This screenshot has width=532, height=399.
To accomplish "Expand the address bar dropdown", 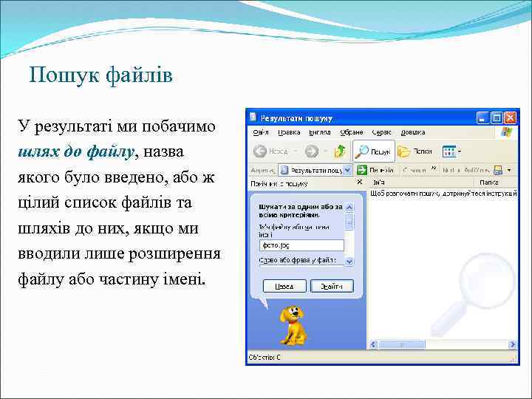I will pyautogui.click(x=347, y=170).
